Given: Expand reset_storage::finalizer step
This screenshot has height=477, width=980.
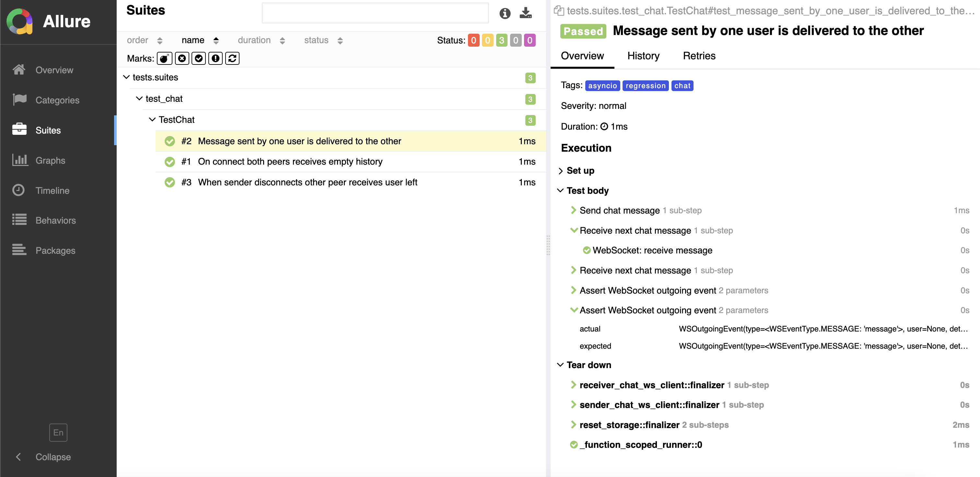Looking at the screenshot, I should [574, 425].
